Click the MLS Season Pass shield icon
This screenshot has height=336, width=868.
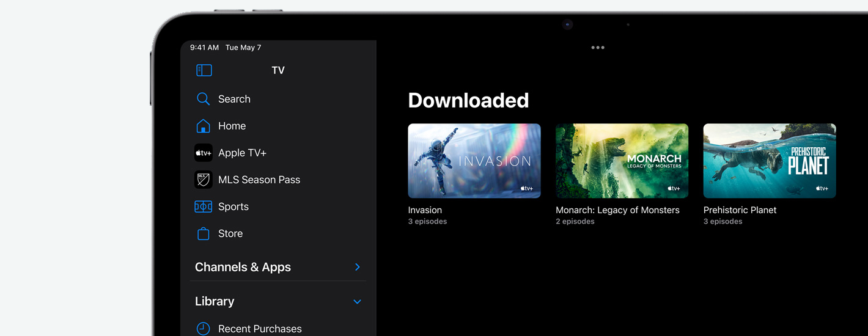204,180
